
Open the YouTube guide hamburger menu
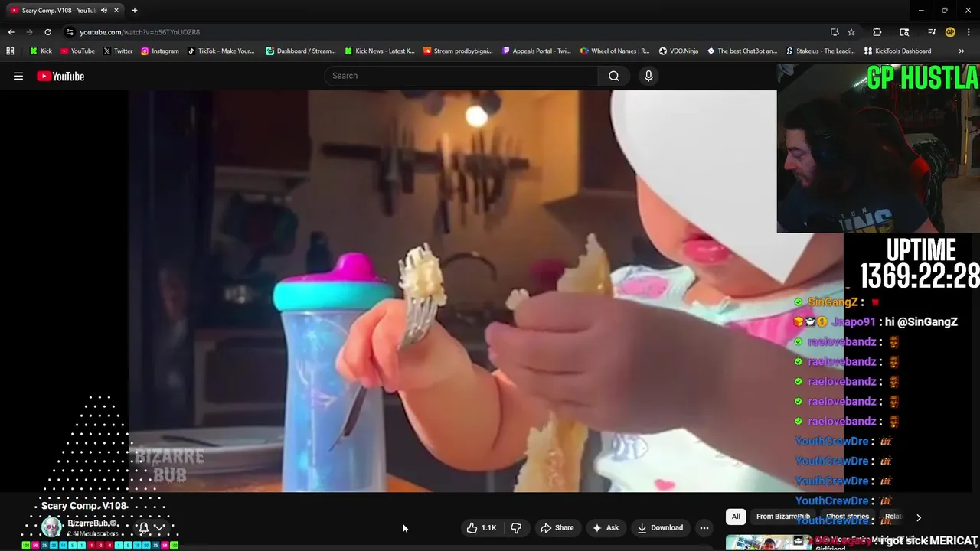point(18,76)
